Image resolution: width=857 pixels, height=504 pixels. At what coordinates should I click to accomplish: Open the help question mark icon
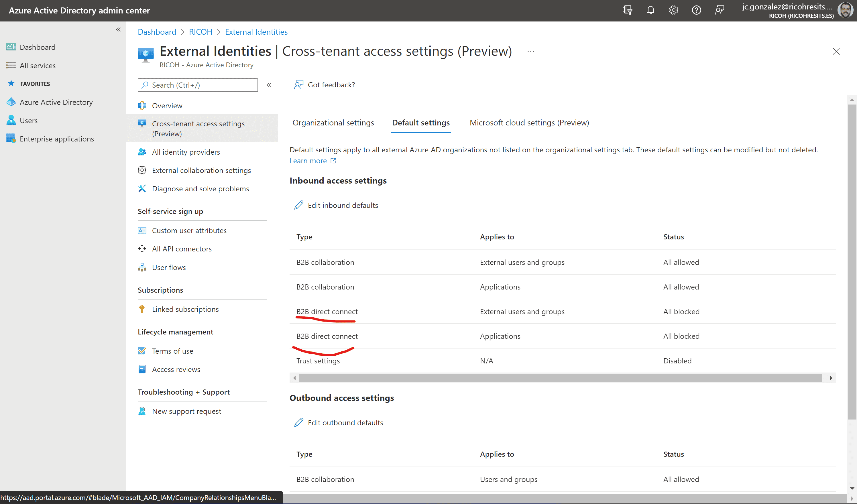coord(696,10)
